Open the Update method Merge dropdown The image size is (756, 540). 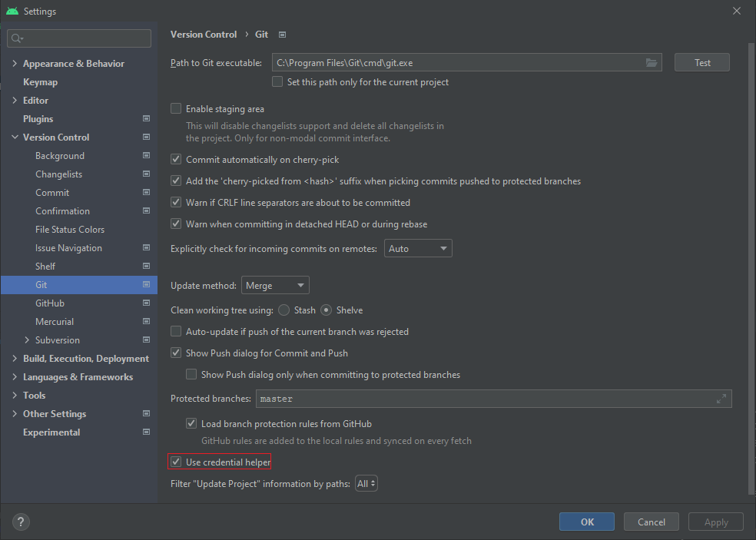click(x=275, y=286)
